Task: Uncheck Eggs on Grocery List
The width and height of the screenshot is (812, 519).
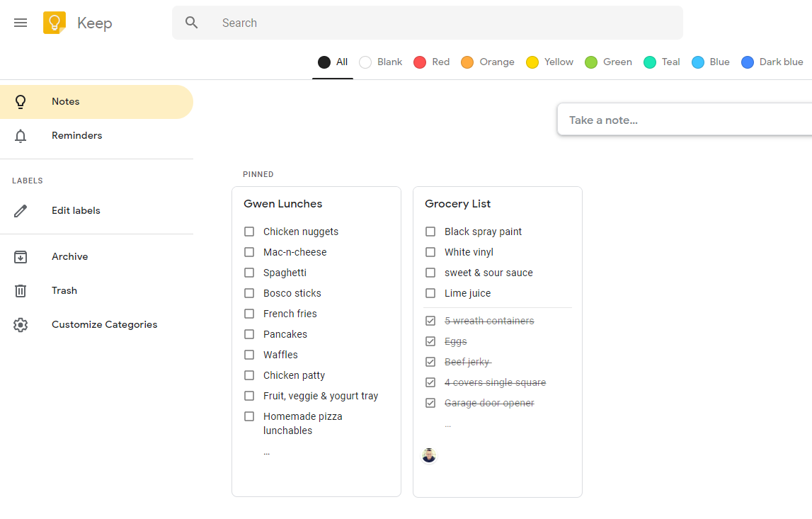Action: click(430, 341)
